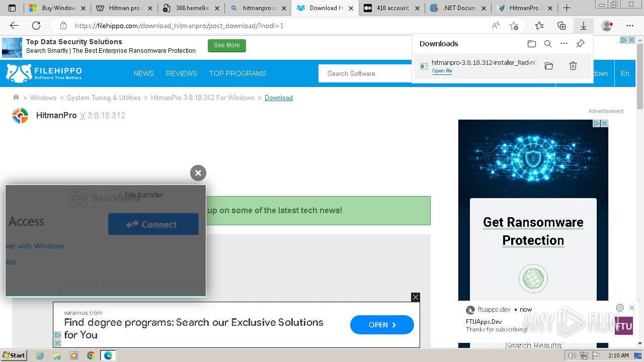This screenshot has height=362, width=644.
Task: Open the Read aloud icon in address bar
Action: click(496, 26)
